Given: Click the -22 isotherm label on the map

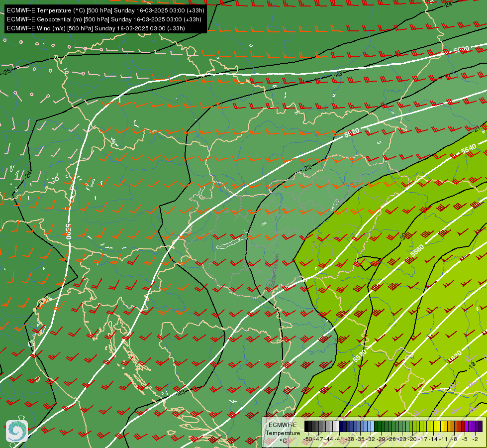Looking at the screenshot, I should click(x=306, y=168).
